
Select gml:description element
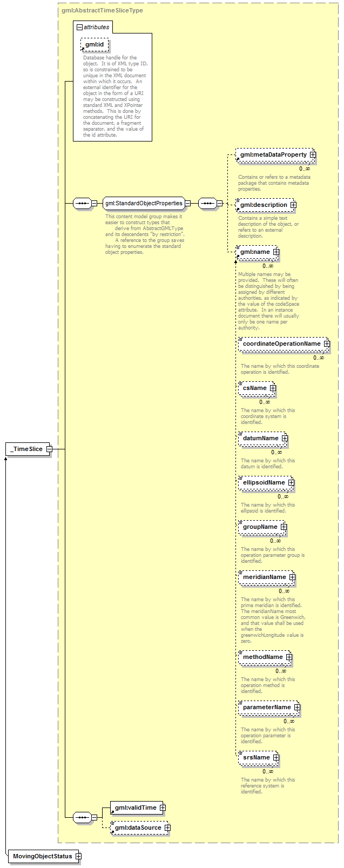pyautogui.click(x=264, y=205)
